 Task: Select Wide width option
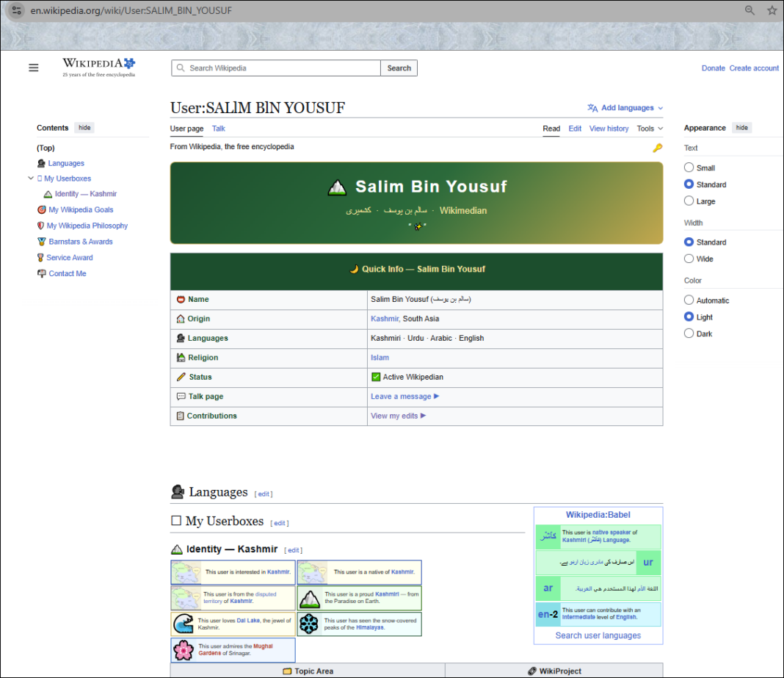coord(689,258)
